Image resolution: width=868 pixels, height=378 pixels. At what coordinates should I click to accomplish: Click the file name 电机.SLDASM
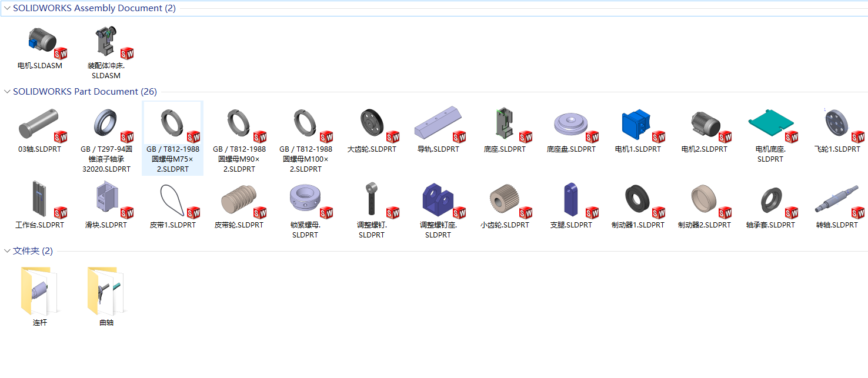coord(39,66)
